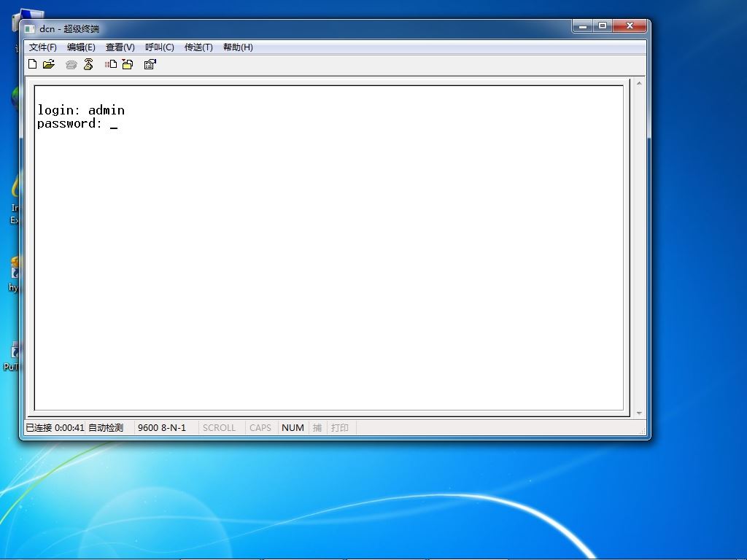Image resolution: width=747 pixels, height=560 pixels.
Task: Open the 呼叫(C) menu
Action: tap(160, 47)
